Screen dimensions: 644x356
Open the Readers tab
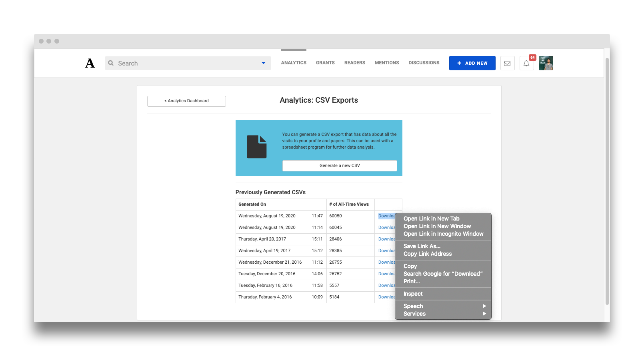[354, 63]
